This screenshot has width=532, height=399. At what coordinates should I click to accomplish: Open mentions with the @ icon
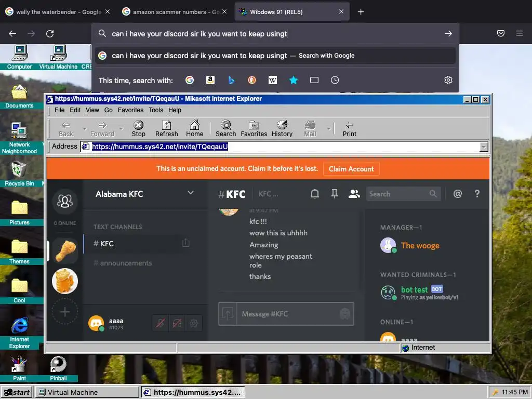[x=457, y=194]
